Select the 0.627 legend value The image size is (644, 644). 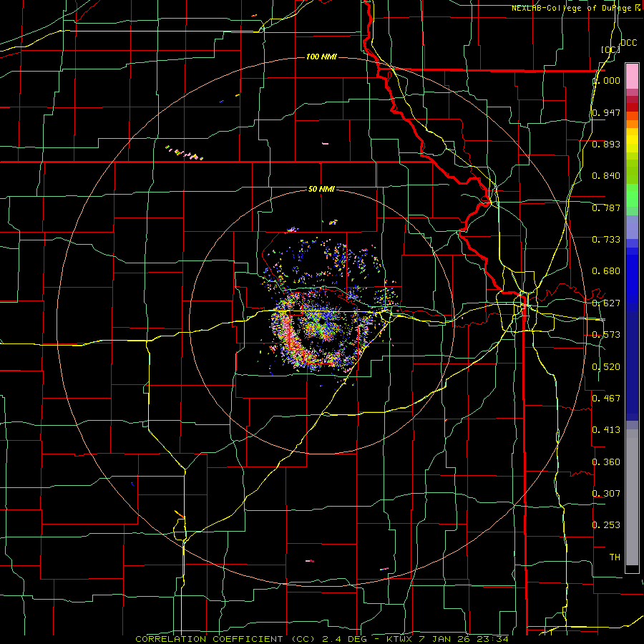coord(606,303)
